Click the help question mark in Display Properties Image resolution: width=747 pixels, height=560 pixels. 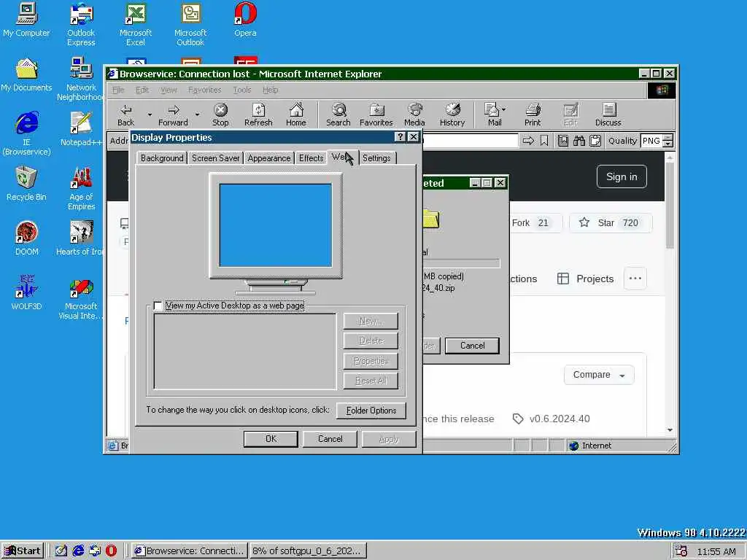point(400,137)
